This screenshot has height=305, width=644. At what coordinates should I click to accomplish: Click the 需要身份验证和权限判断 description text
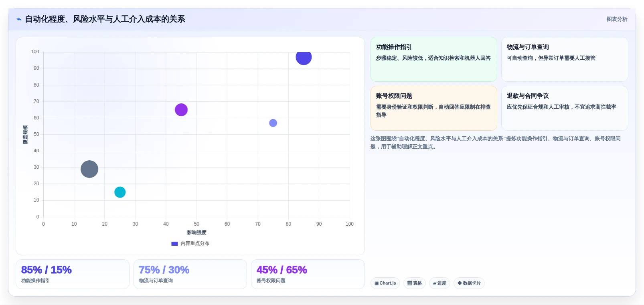[x=433, y=111]
